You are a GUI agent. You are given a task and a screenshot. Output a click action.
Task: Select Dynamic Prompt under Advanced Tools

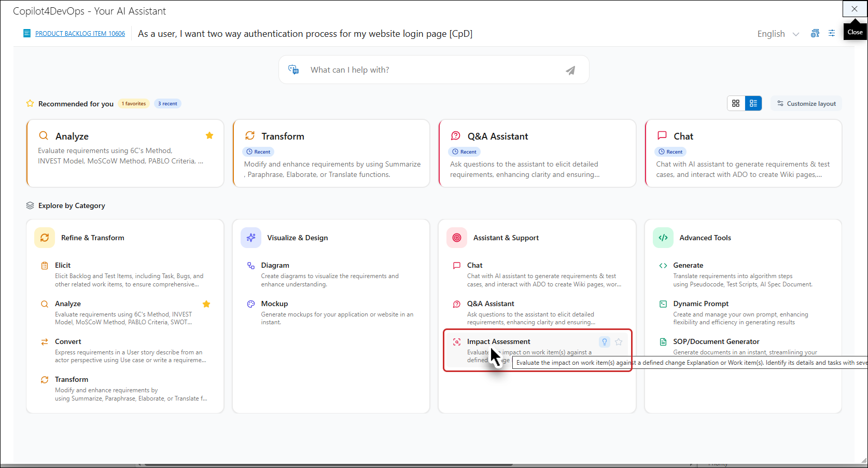(701, 304)
